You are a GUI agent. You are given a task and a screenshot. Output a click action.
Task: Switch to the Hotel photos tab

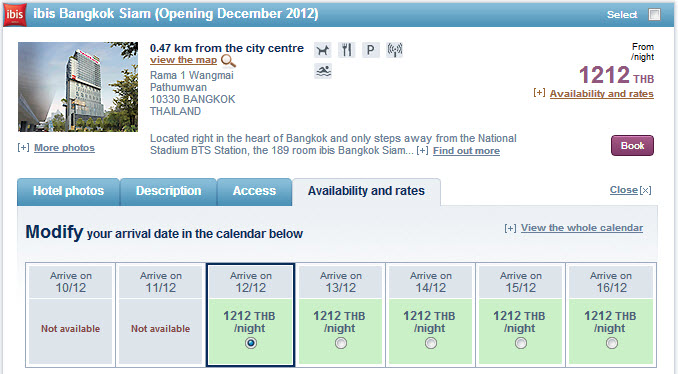pyautogui.click(x=68, y=191)
